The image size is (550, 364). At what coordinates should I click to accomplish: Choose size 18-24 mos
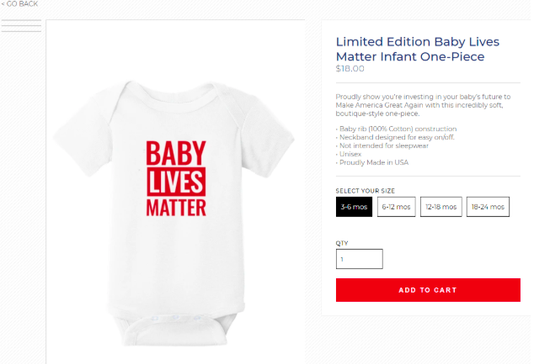point(488,207)
